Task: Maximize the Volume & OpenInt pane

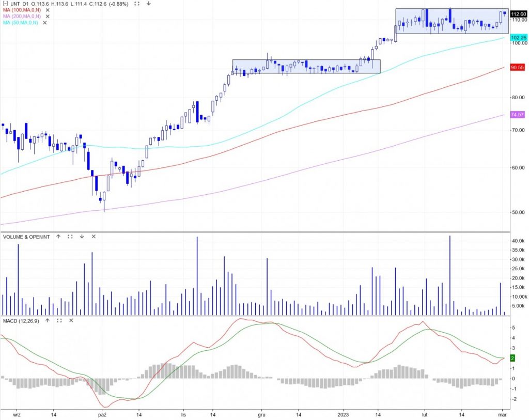Action: [x=70, y=236]
